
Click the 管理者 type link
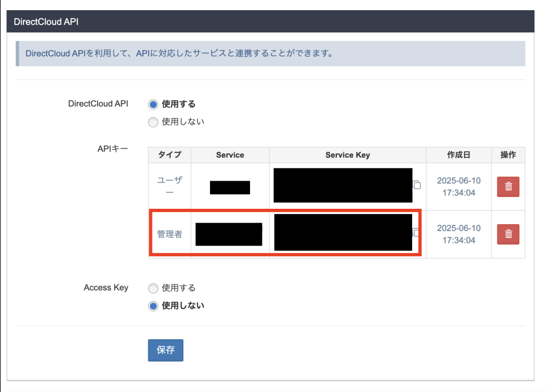[170, 234]
